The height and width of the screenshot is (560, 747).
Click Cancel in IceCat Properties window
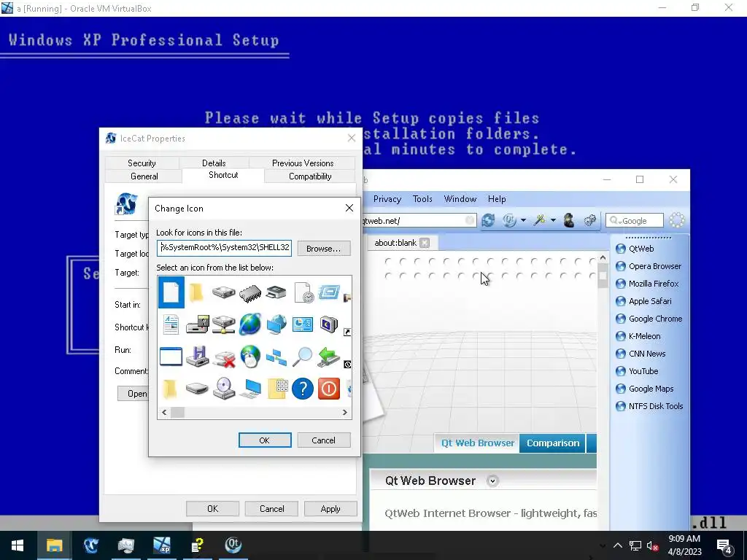pyautogui.click(x=271, y=509)
